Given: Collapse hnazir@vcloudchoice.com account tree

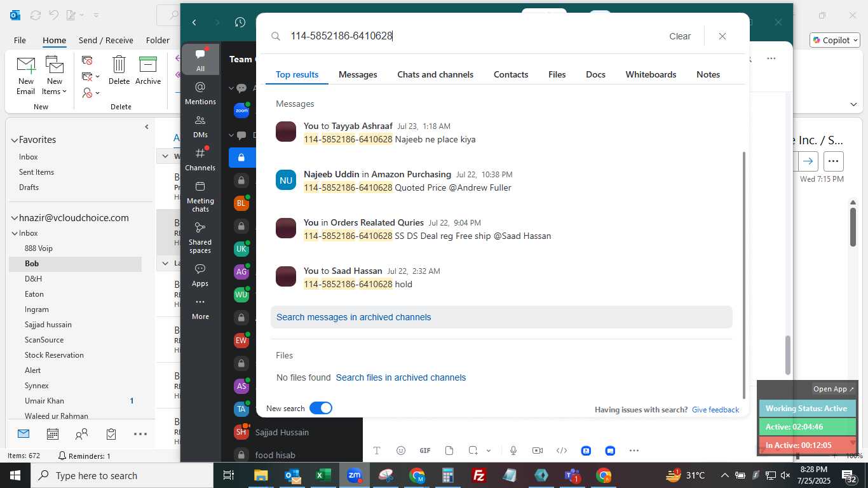Looking at the screenshot, I should 14,218.
